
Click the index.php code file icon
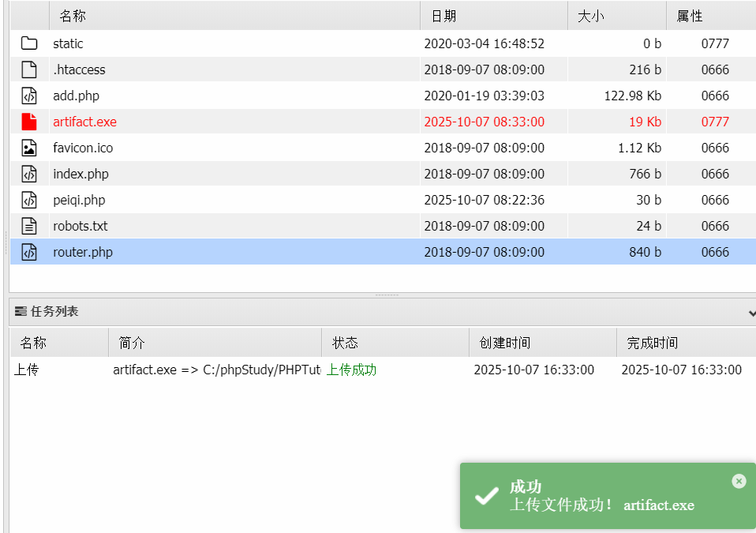[x=29, y=174]
